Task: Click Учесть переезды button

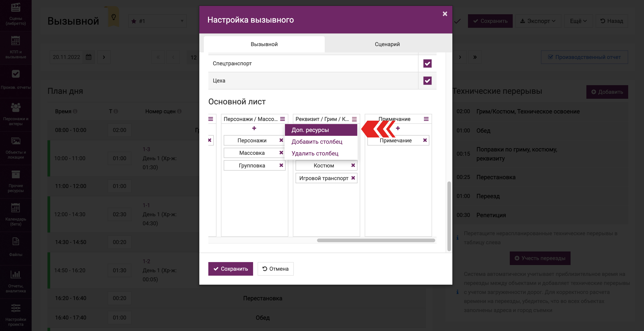Action: click(x=540, y=258)
